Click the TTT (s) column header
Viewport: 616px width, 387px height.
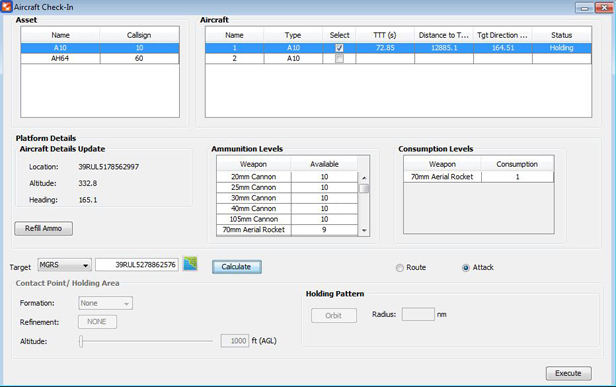pyautogui.click(x=385, y=35)
